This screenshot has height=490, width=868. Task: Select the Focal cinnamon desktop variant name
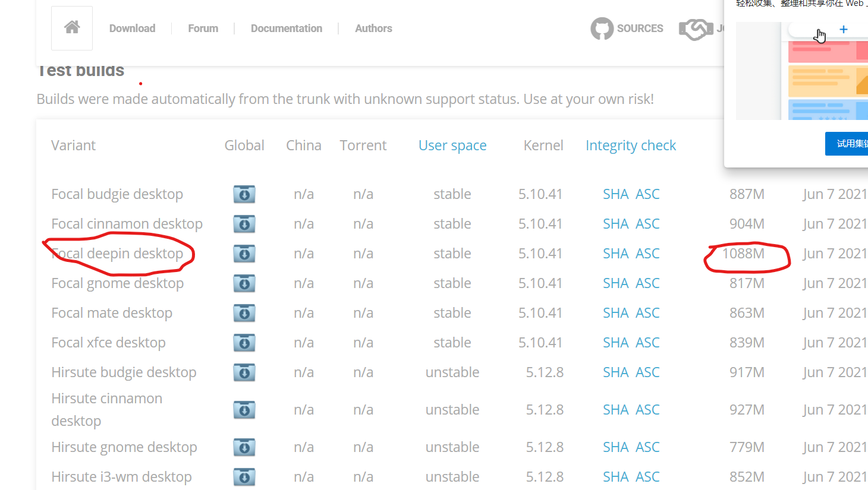click(127, 224)
